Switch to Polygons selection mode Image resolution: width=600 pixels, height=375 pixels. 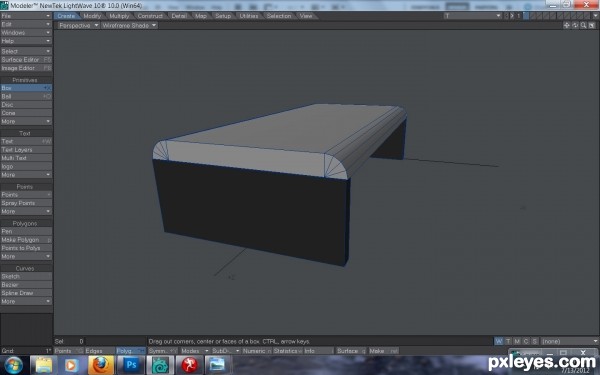pos(130,351)
